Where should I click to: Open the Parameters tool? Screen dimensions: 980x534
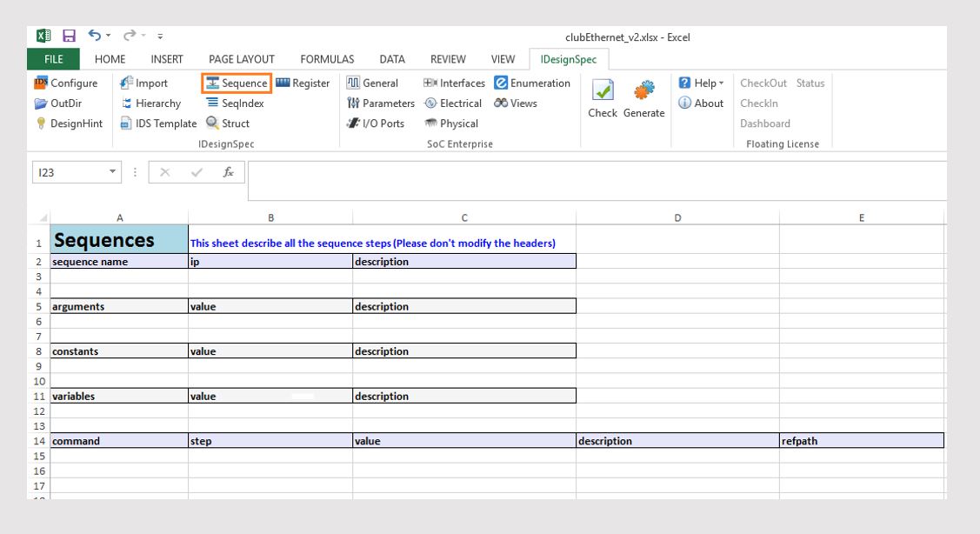pos(381,103)
